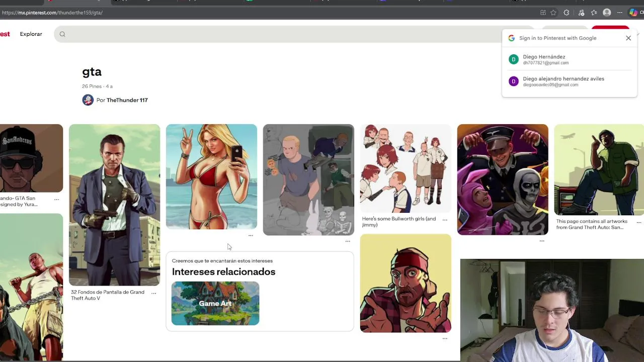
Task: Click the GTA San Andreas pin caption
Action: pyautogui.click(x=19, y=201)
